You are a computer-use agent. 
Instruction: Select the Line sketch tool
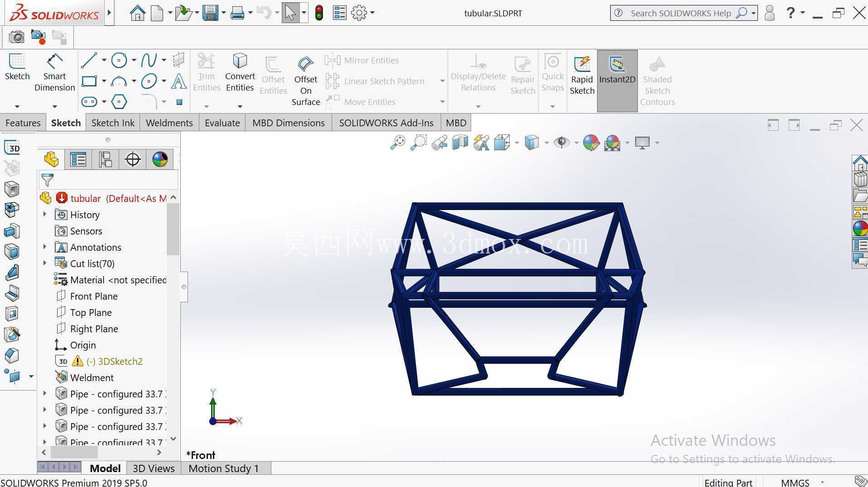[x=88, y=60]
